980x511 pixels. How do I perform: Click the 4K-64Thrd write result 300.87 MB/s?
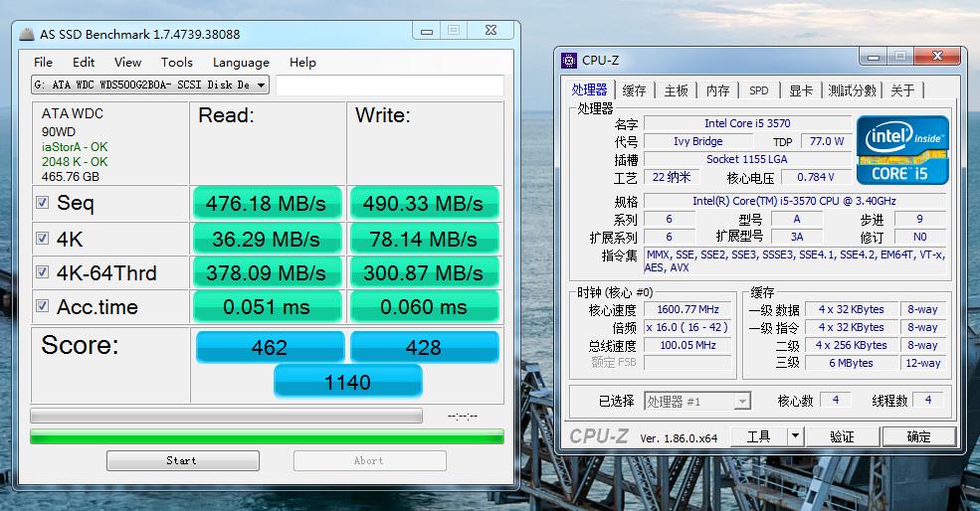tap(425, 273)
